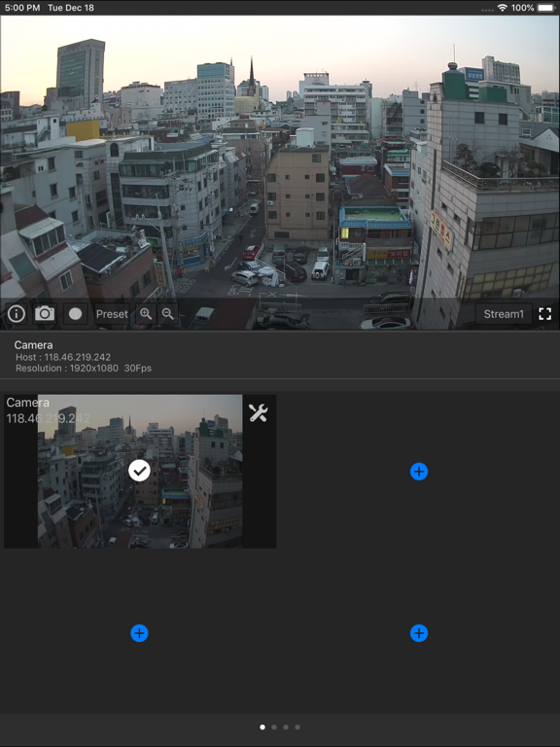The image size is (560, 747).
Task: Add a camera in the bottom-right slot
Action: tap(419, 633)
